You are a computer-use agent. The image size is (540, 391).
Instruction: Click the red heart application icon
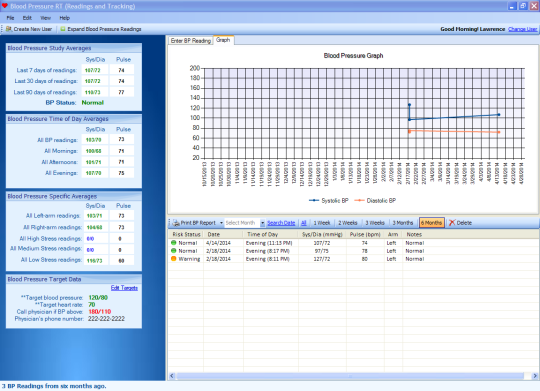click(x=5, y=6)
